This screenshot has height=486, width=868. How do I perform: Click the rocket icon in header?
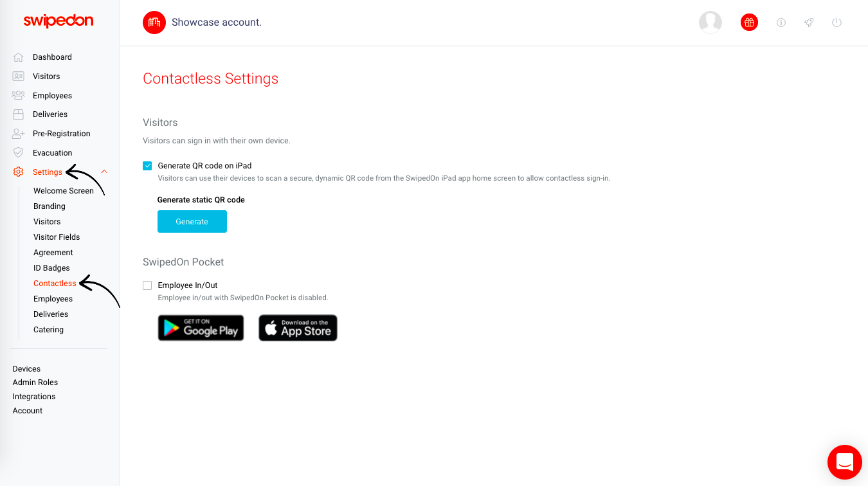(x=809, y=22)
